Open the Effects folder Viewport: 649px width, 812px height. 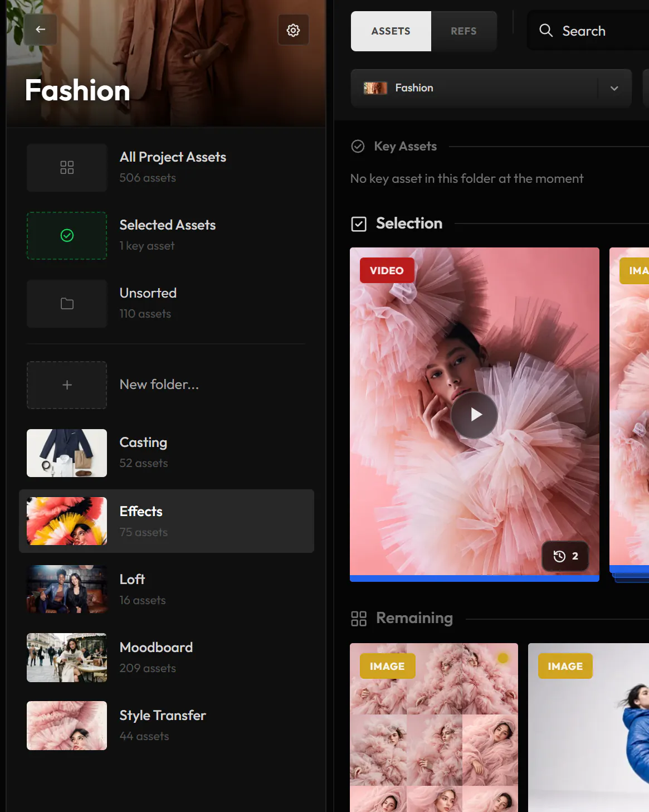167,521
